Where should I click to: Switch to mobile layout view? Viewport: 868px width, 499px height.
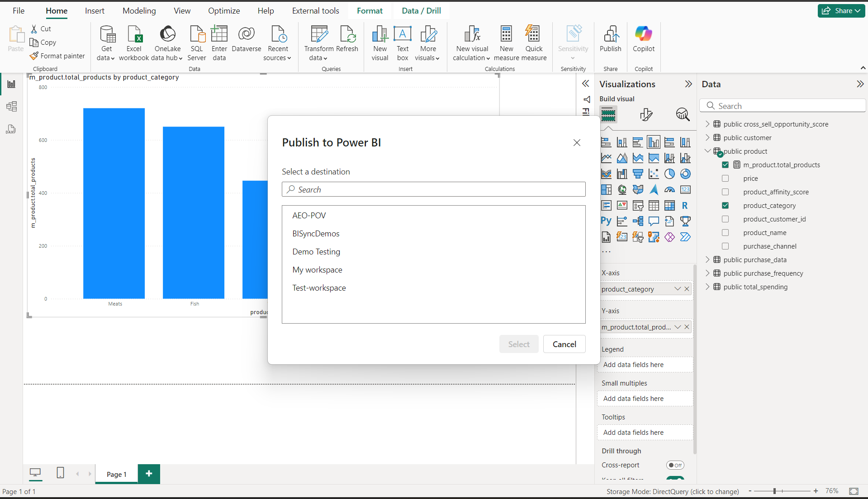[60, 473]
